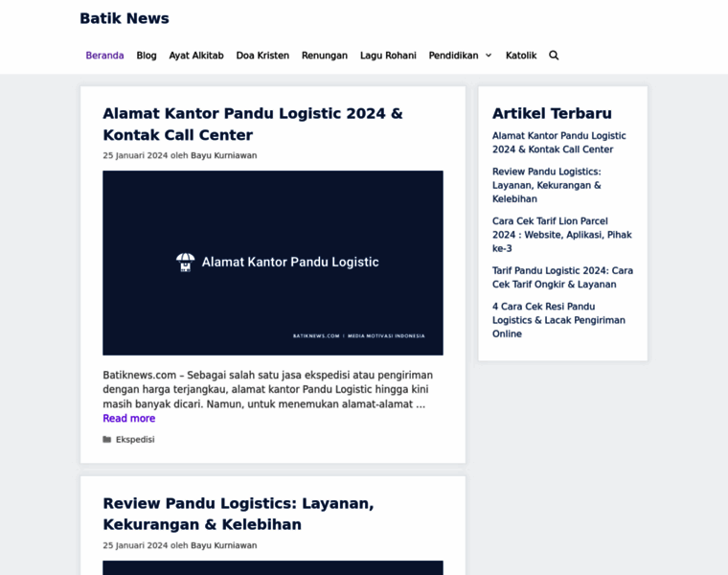Click the Batik News site title
This screenshot has width=728, height=575.
[x=125, y=18]
